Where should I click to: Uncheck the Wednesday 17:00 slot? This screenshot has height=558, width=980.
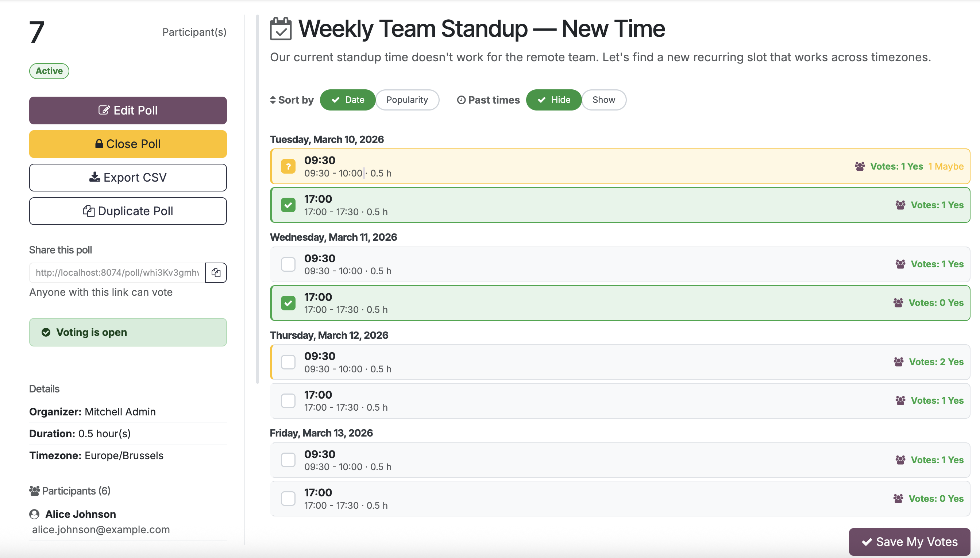click(288, 303)
